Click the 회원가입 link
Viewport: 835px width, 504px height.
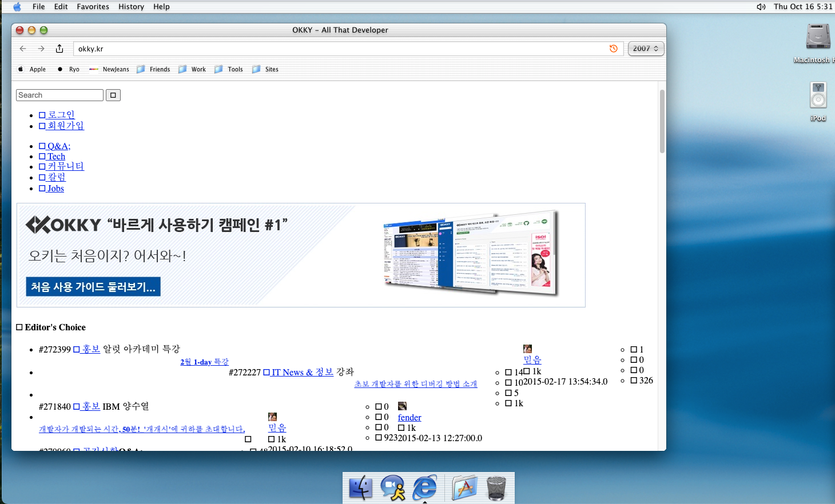point(61,126)
